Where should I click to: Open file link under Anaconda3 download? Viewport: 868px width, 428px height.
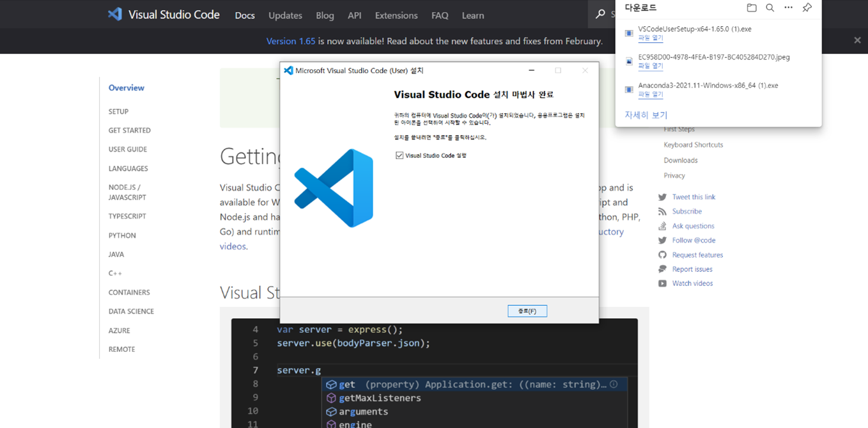pos(651,94)
